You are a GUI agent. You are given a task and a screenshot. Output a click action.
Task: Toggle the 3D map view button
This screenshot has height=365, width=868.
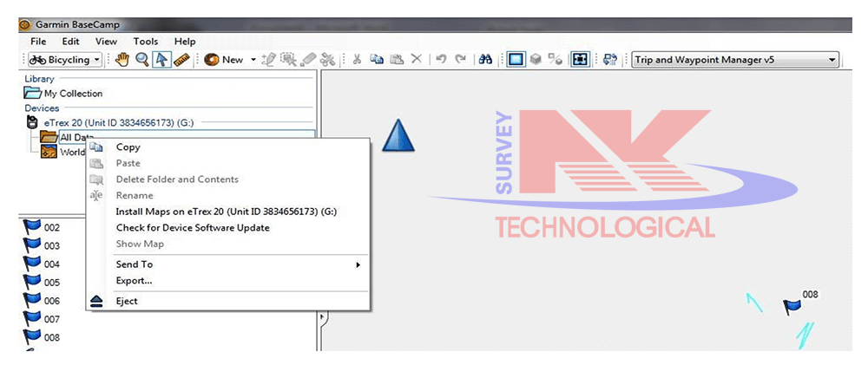tap(536, 60)
